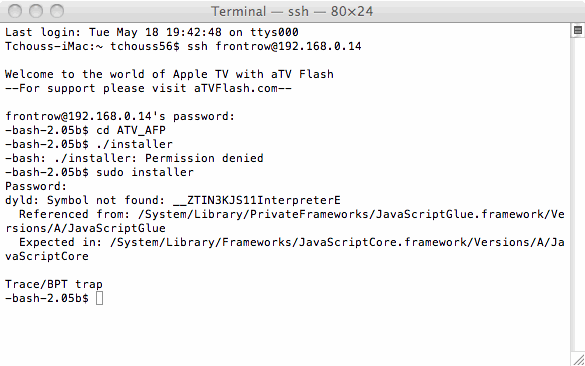Click the 'sudo installer' command
The image size is (585, 366).
coord(145,172)
